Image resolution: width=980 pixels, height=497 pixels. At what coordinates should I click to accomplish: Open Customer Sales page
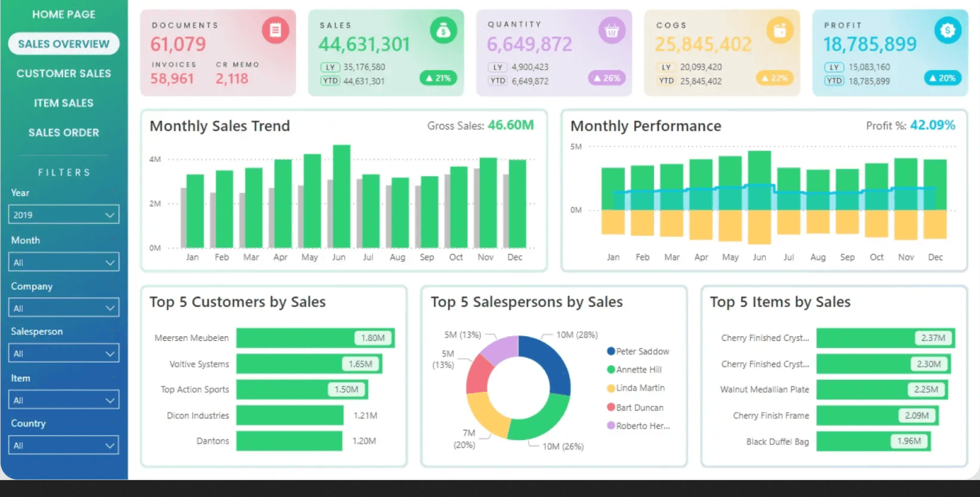pos(64,74)
